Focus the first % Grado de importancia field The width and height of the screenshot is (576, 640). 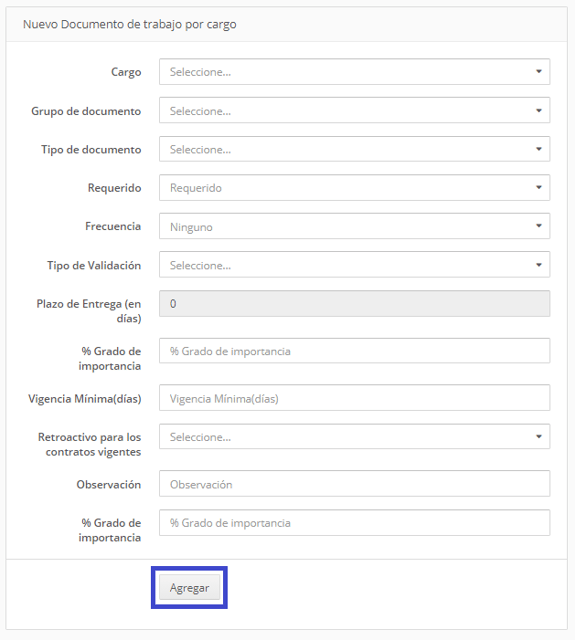point(354,351)
